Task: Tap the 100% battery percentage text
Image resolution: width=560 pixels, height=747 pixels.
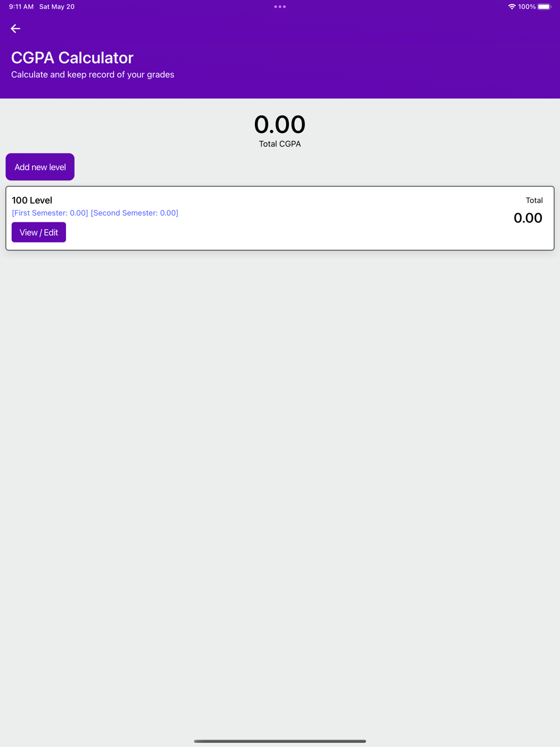Action: click(527, 7)
